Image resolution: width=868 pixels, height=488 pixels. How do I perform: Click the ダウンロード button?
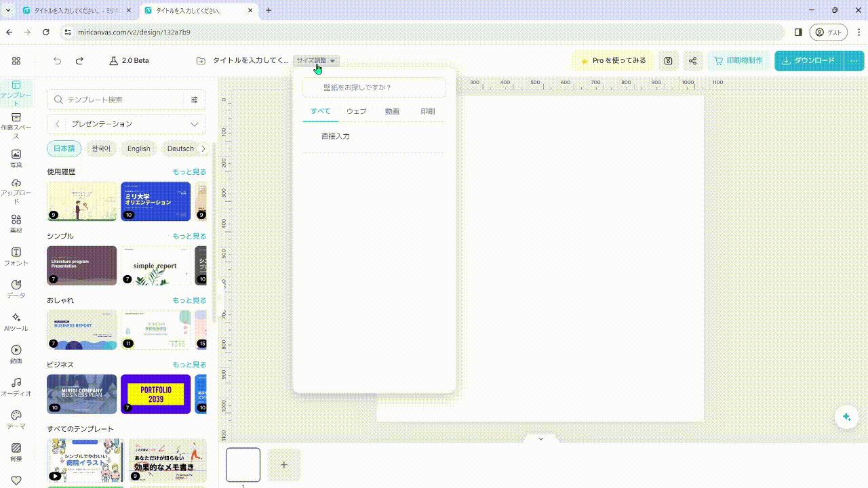pyautogui.click(x=809, y=61)
